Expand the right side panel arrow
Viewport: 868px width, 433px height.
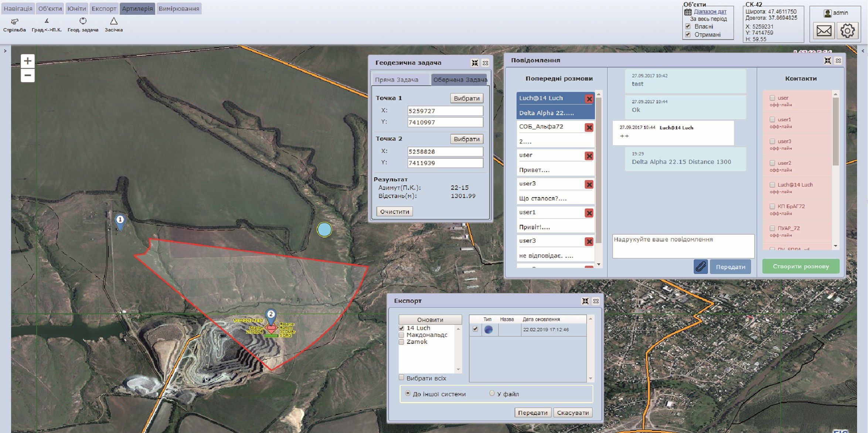click(863, 51)
